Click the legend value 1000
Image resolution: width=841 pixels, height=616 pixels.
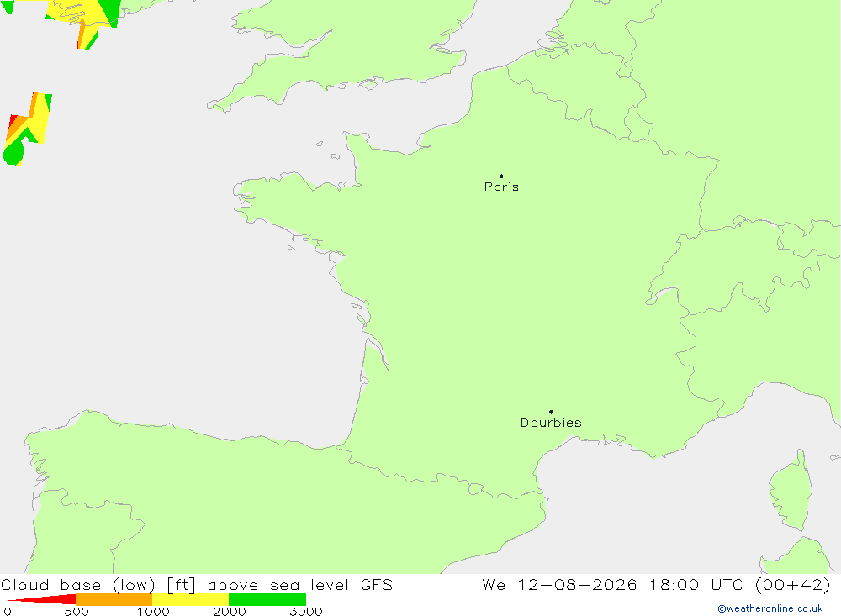point(153,612)
